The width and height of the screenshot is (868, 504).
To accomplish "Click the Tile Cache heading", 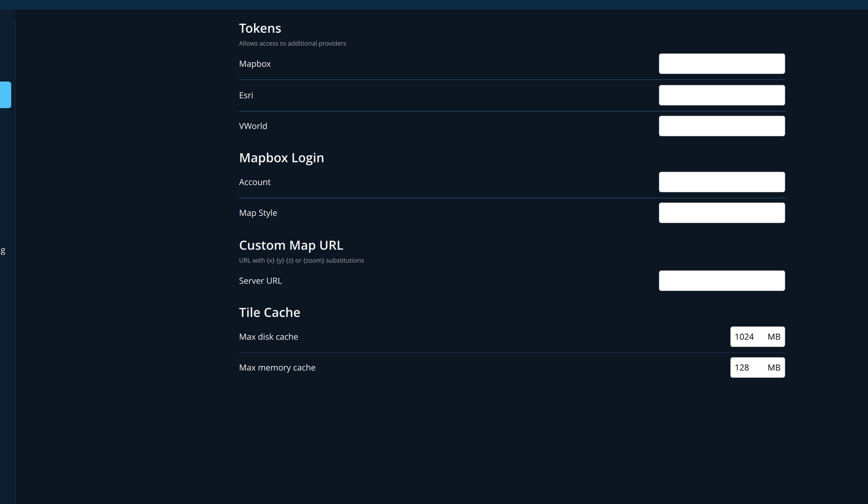I will click(x=270, y=312).
